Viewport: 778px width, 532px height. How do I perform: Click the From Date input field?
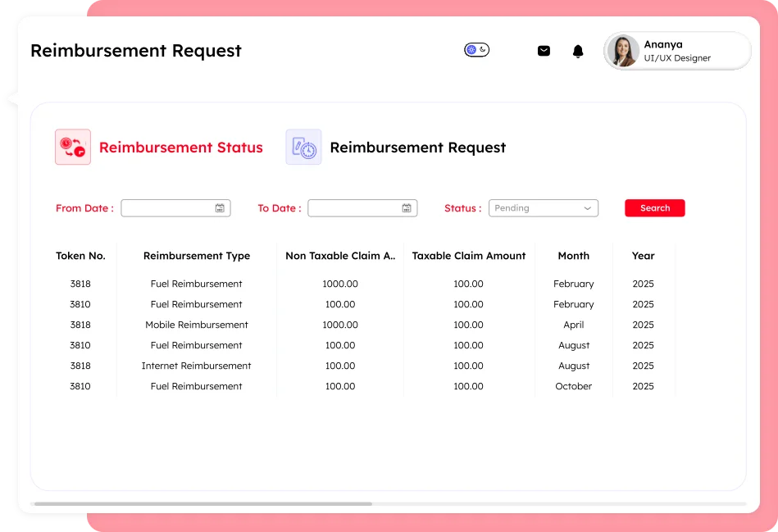(168, 208)
